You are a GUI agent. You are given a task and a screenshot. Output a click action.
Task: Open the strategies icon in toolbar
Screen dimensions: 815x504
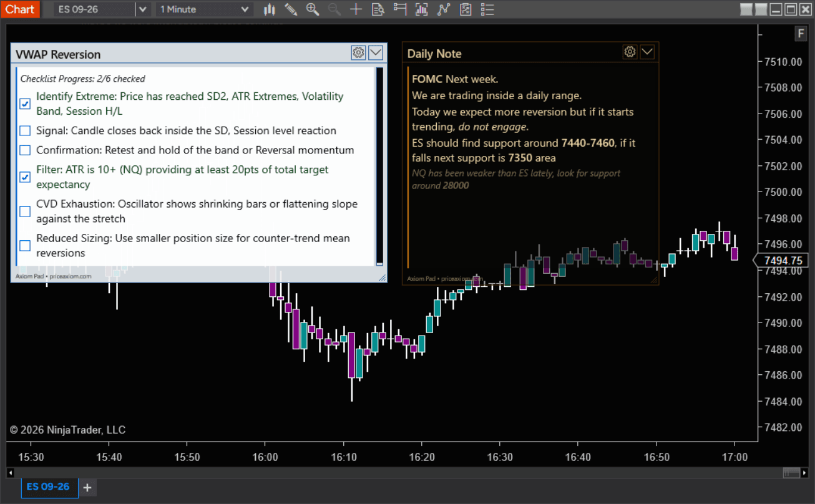444,9
